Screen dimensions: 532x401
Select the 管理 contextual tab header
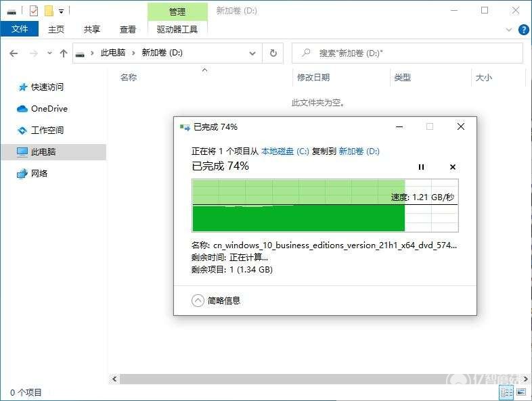click(x=177, y=12)
